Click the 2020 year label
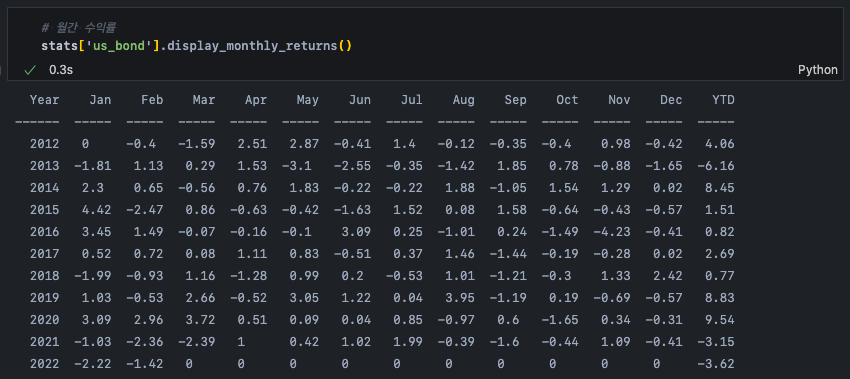Viewport: 850px width, 379px height. pos(44,320)
